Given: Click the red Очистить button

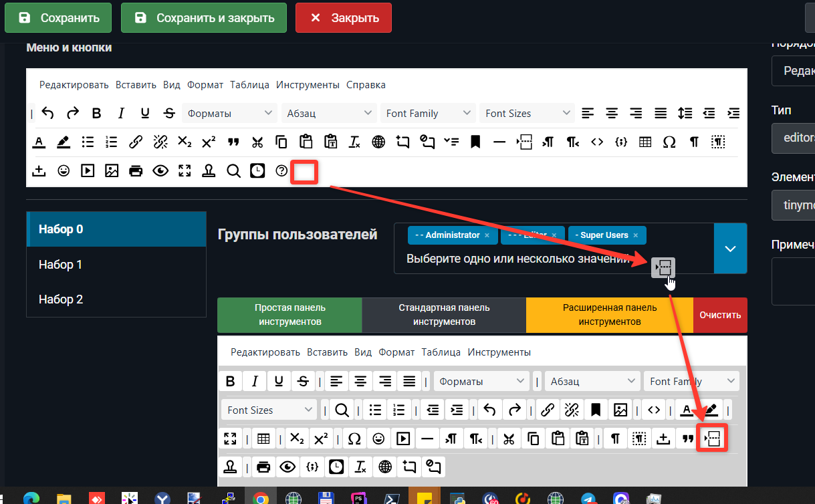Looking at the screenshot, I should (x=720, y=315).
